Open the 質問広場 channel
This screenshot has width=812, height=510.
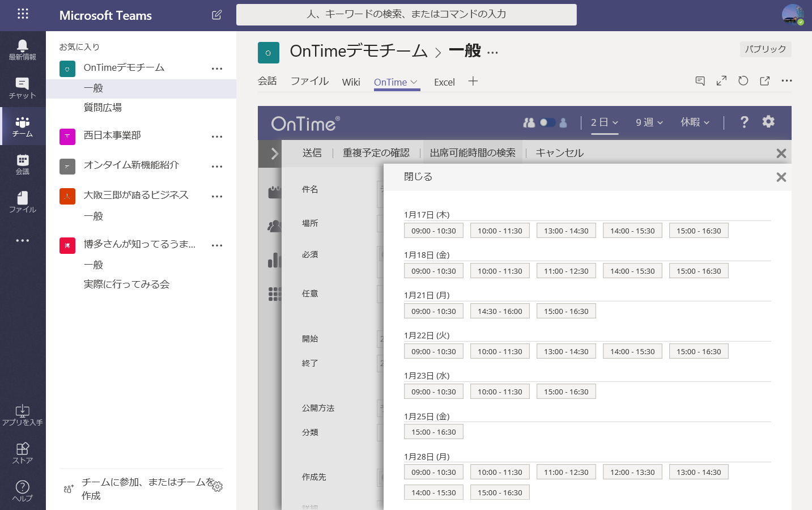[x=103, y=108]
